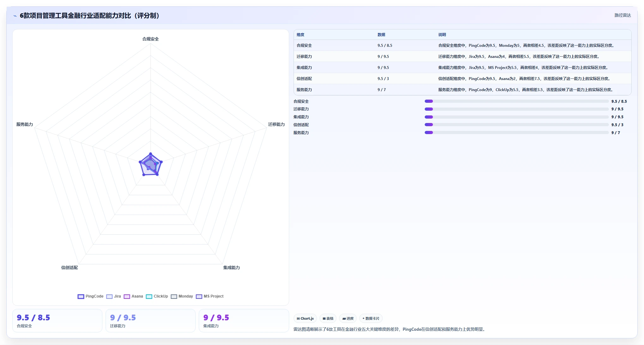Click the 维度 column header
This screenshot has width=644, height=345.
pyautogui.click(x=301, y=35)
